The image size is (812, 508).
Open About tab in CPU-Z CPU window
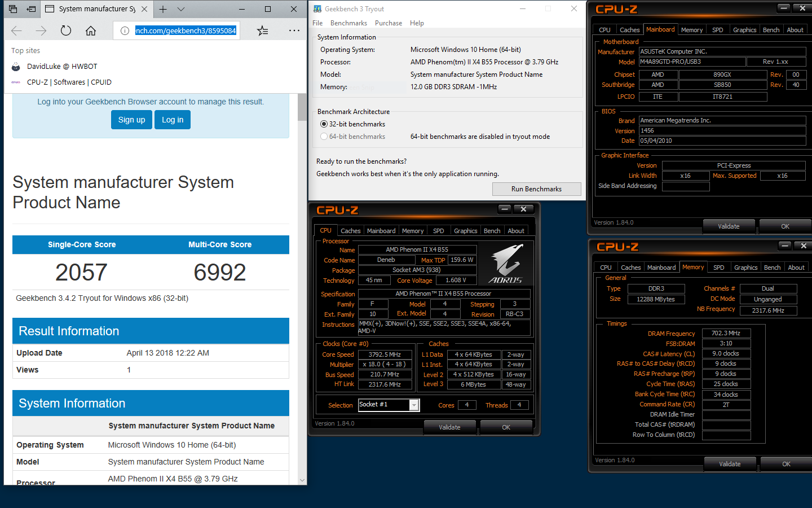pos(516,231)
